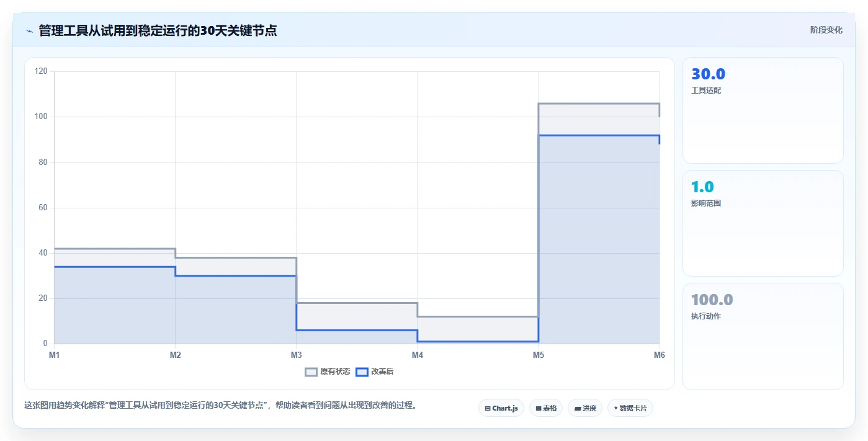This screenshot has width=868, height=441.
Task: Click the 40 y-axis value
Action: (x=43, y=253)
